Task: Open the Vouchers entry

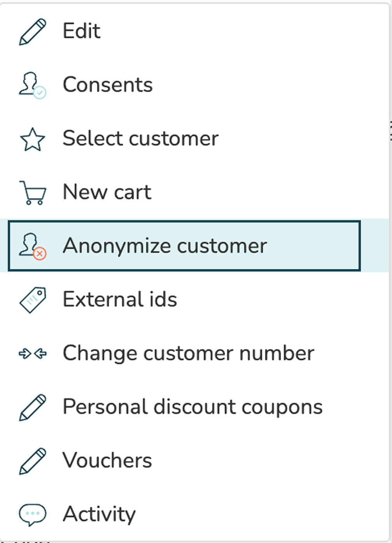Action: click(x=194, y=461)
